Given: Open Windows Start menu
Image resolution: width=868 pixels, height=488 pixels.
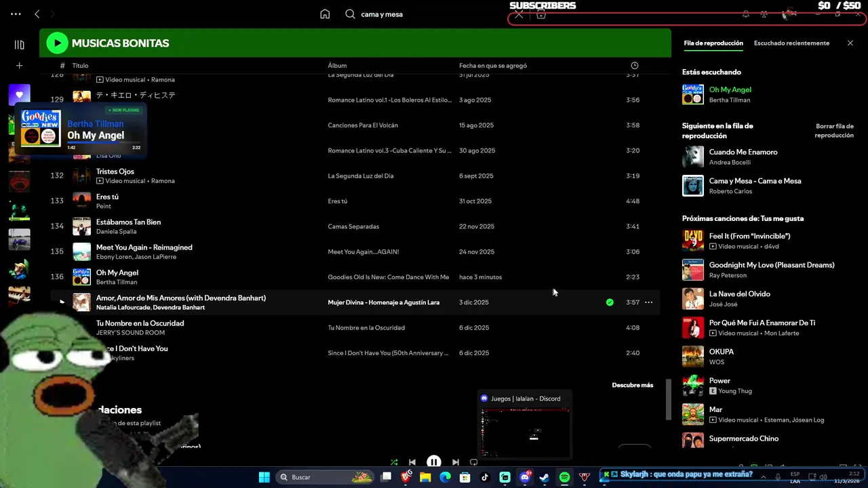Looking at the screenshot, I should (x=264, y=477).
